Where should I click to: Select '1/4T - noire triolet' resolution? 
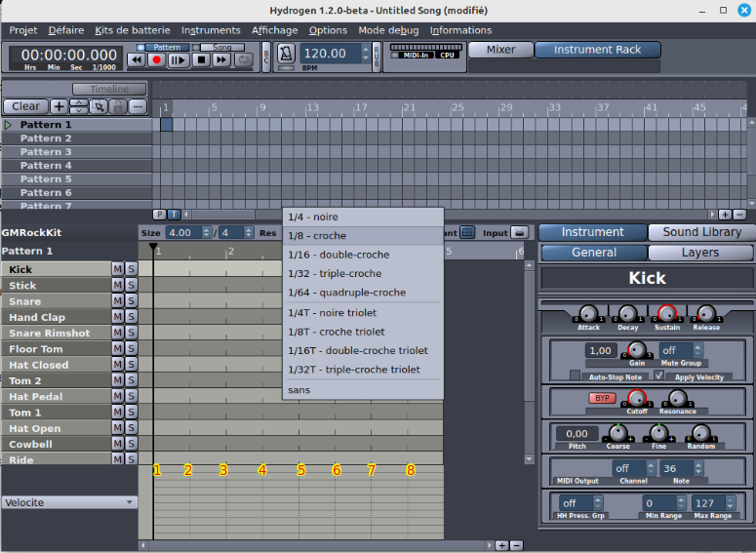tap(363, 313)
